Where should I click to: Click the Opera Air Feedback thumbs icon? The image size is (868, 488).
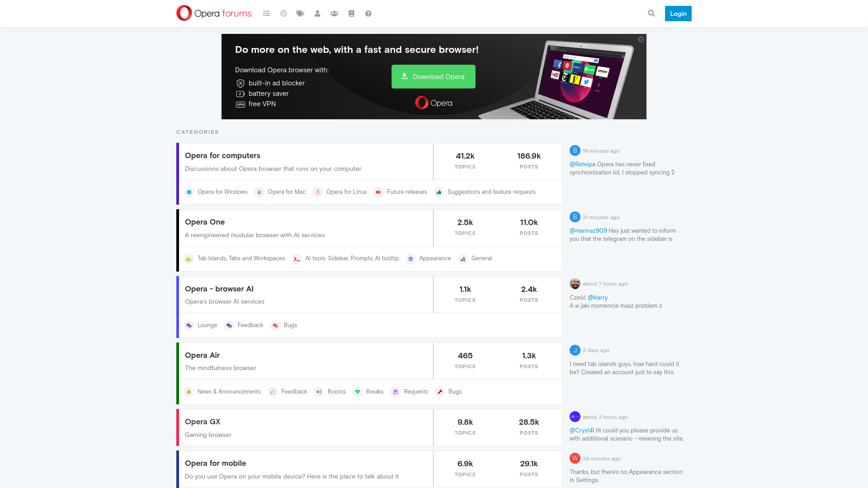pyautogui.click(x=273, y=392)
